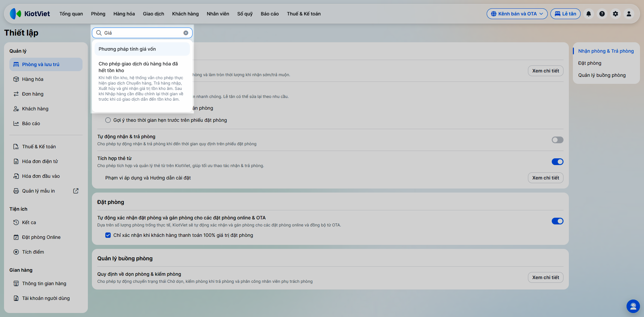Jump to Quản lý buồng phòng anchor link

click(x=602, y=75)
